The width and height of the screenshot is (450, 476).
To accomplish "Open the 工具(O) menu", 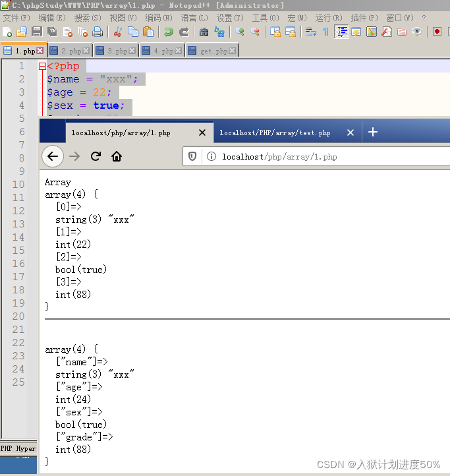I will pos(266,18).
